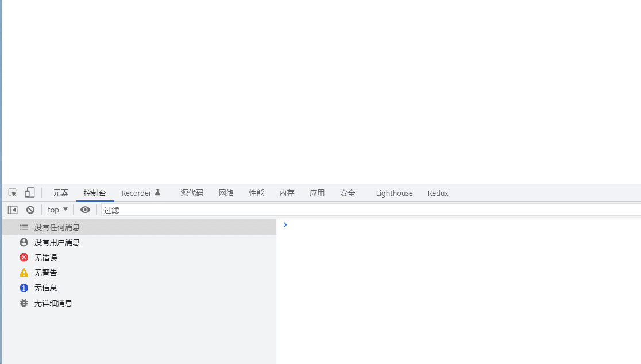Click the console prompt arrow
This screenshot has width=641, height=364.
point(285,224)
